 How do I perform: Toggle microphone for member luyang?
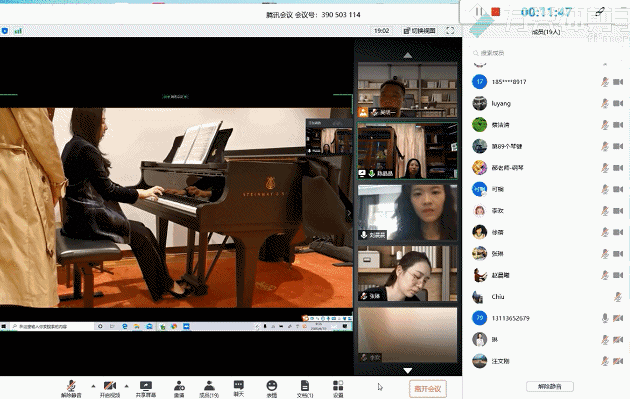point(605,103)
